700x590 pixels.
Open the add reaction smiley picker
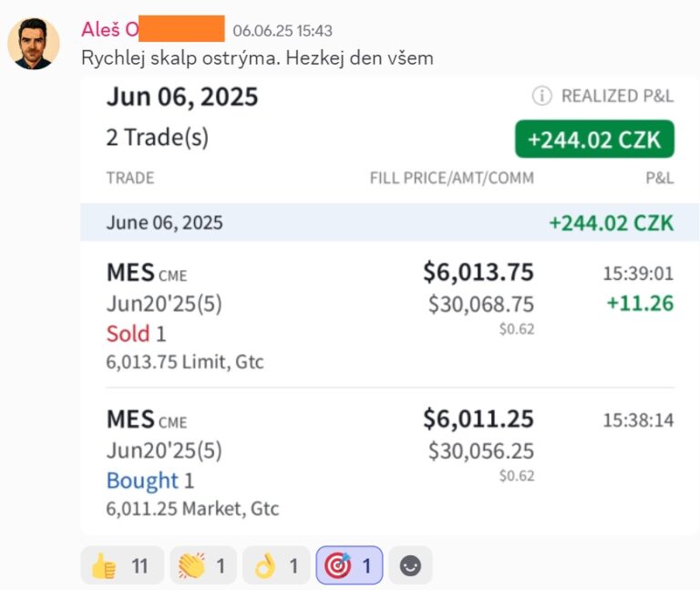click(410, 565)
